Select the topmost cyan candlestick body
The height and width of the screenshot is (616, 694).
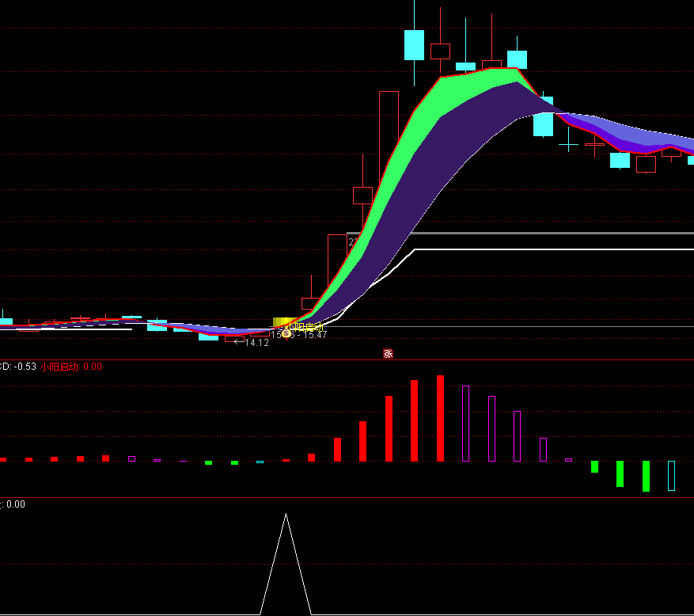pyautogui.click(x=414, y=45)
